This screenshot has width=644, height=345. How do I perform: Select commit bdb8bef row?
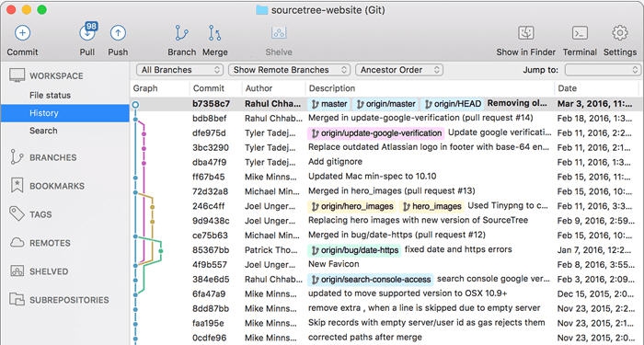coord(387,119)
